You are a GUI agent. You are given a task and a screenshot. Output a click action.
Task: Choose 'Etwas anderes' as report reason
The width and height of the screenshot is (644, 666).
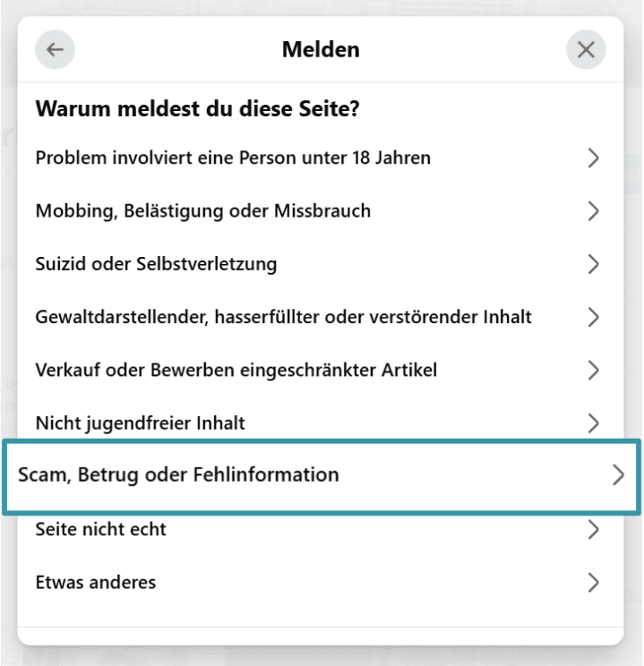[x=96, y=583]
